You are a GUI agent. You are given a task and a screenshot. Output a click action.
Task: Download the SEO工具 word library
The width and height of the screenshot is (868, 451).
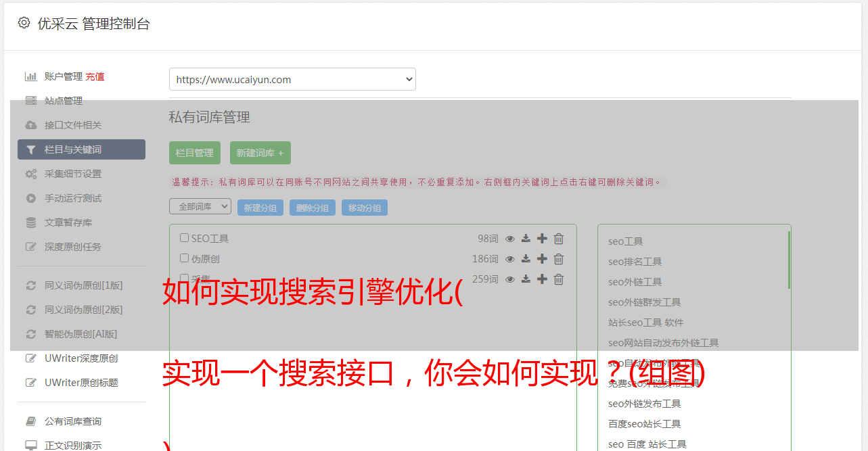tap(526, 239)
